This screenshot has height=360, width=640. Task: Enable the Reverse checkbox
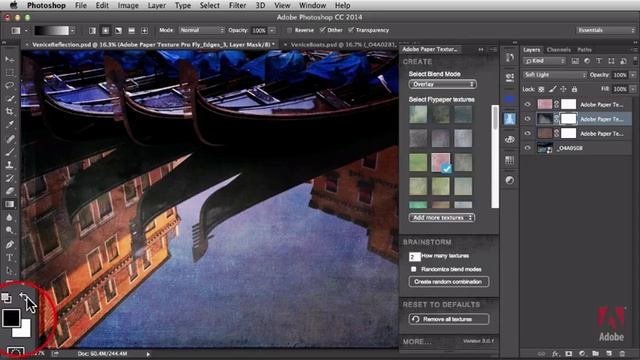(x=289, y=30)
